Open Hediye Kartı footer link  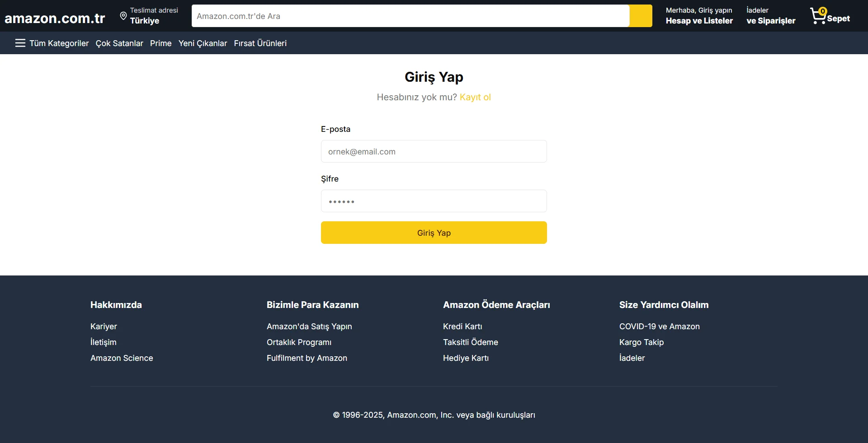(x=466, y=358)
